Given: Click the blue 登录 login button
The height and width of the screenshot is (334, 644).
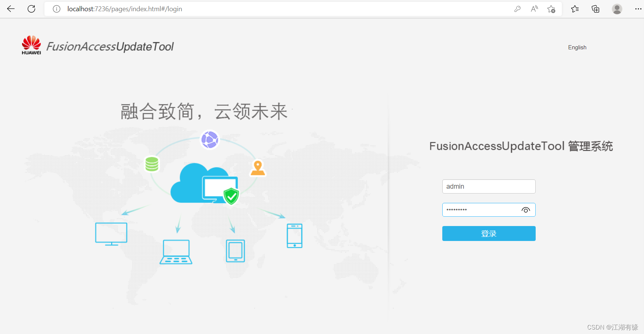Looking at the screenshot, I should 489,234.
